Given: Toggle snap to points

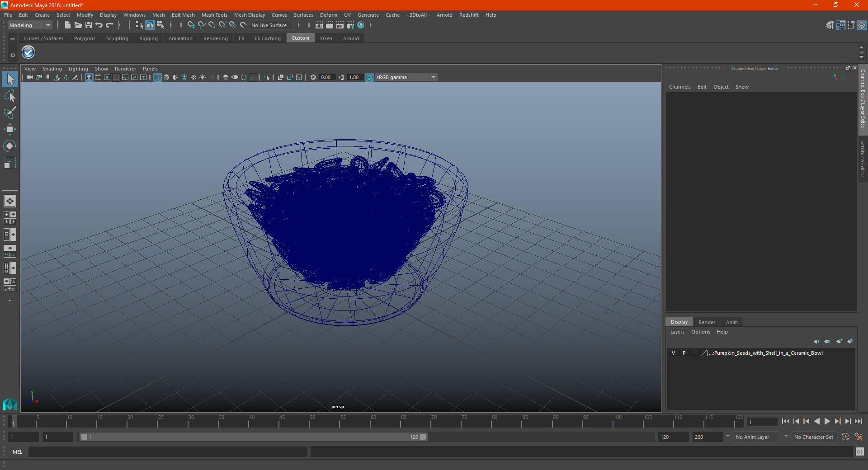Looking at the screenshot, I should (212, 25).
